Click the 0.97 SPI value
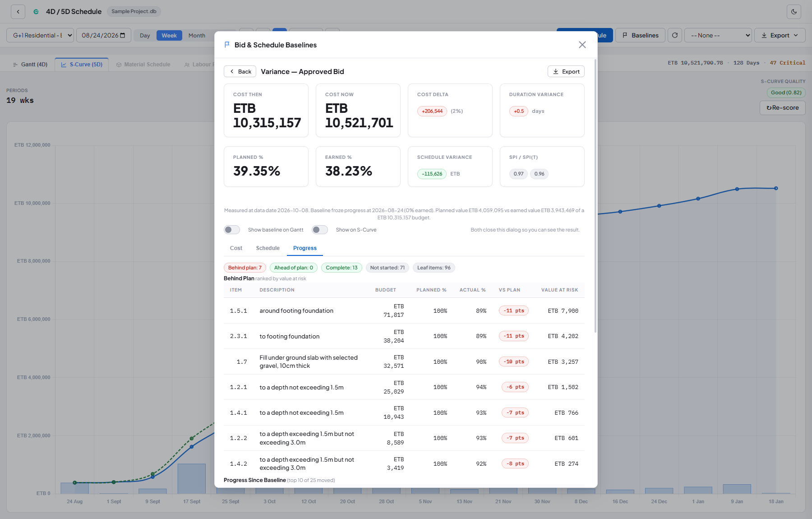The image size is (812, 519). coord(518,174)
